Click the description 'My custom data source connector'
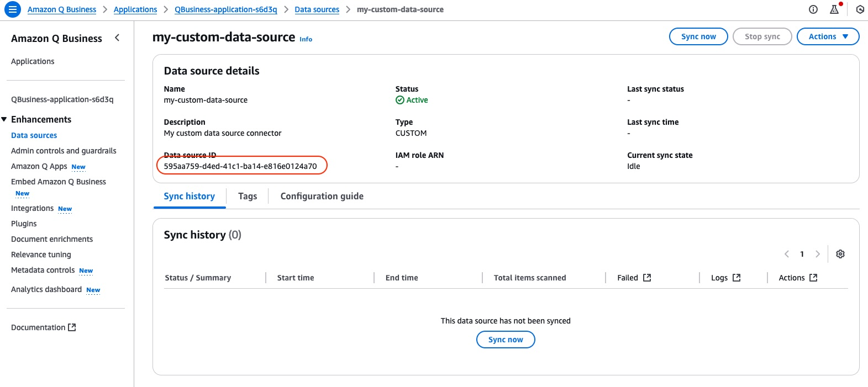This screenshot has height=387, width=868. (223, 133)
